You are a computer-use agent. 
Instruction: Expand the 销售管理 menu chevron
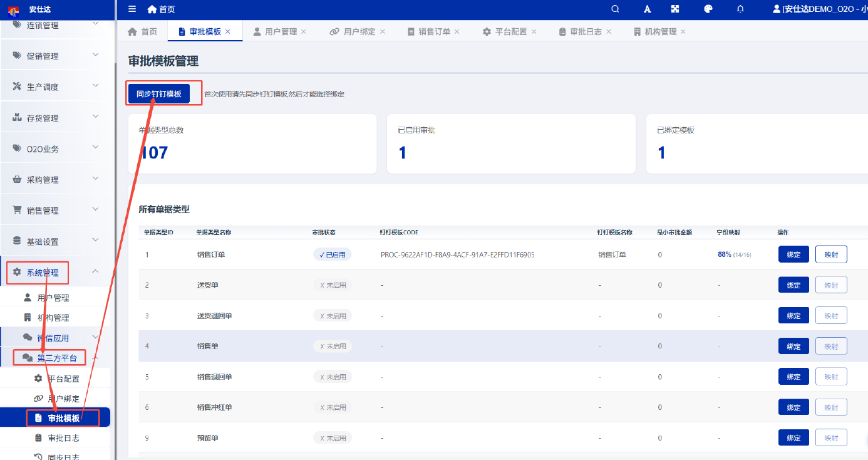(x=96, y=209)
